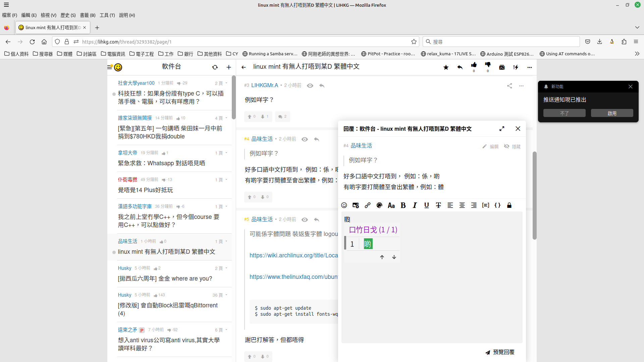Reply to thread via header arrow
The height and width of the screenshot is (362, 644).
point(460,67)
